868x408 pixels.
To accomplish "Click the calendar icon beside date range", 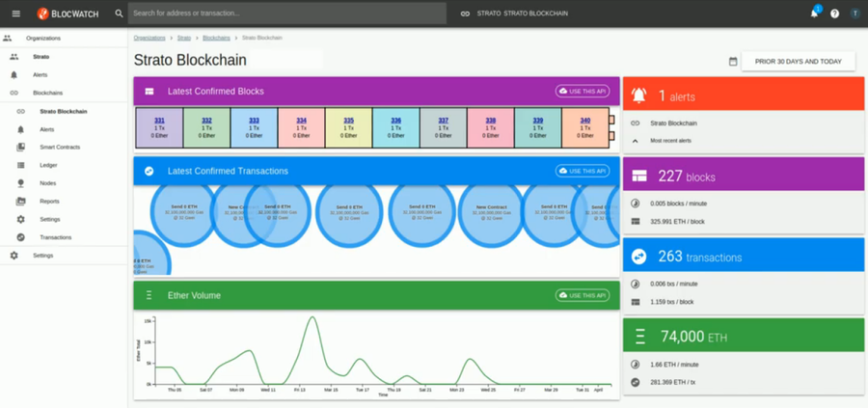I will click(x=733, y=62).
